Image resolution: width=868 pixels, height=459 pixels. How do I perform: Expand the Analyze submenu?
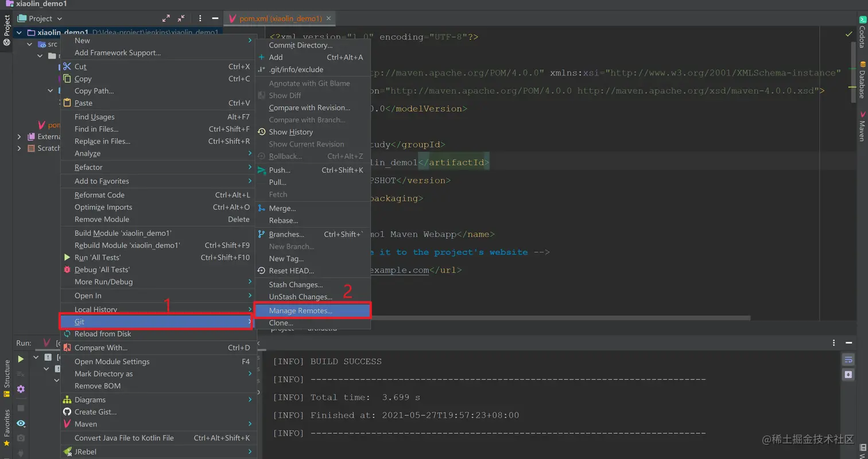pos(157,153)
